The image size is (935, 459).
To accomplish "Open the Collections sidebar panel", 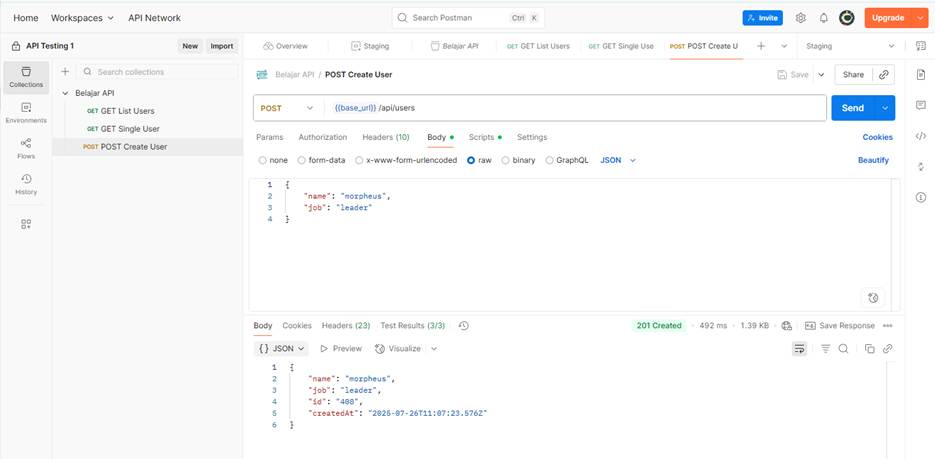I will (x=26, y=76).
